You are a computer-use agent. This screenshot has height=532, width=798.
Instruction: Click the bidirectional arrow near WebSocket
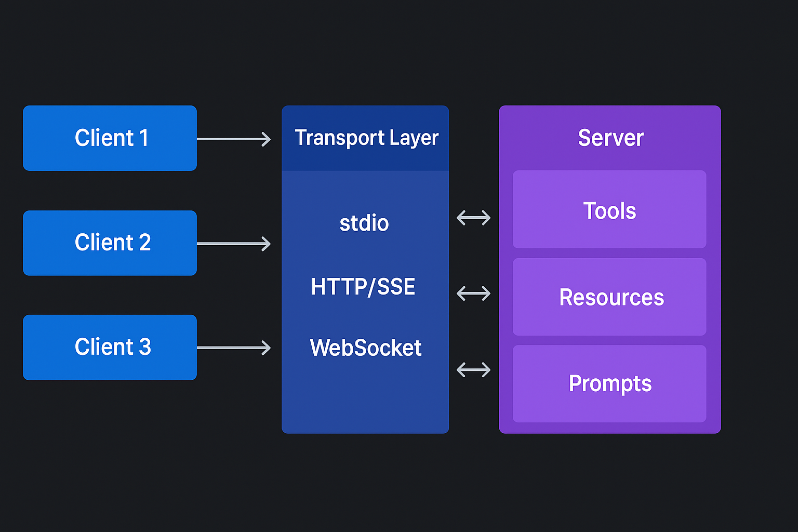pyautogui.click(x=473, y=369)
